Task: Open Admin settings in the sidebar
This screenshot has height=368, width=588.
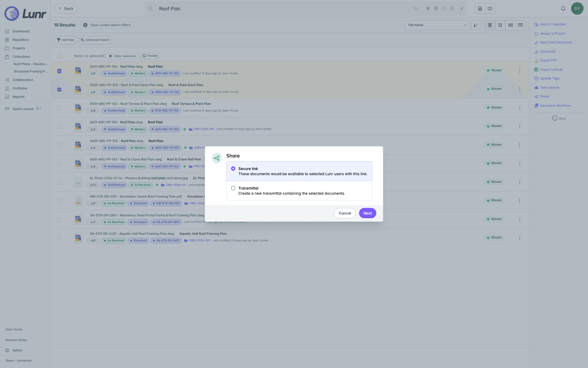Action: 14,350
